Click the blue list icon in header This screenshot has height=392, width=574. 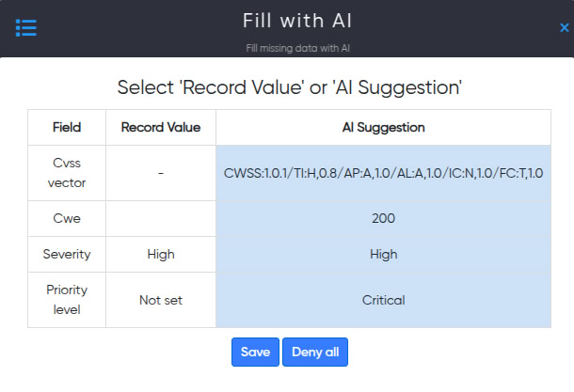tap(26, 28)
